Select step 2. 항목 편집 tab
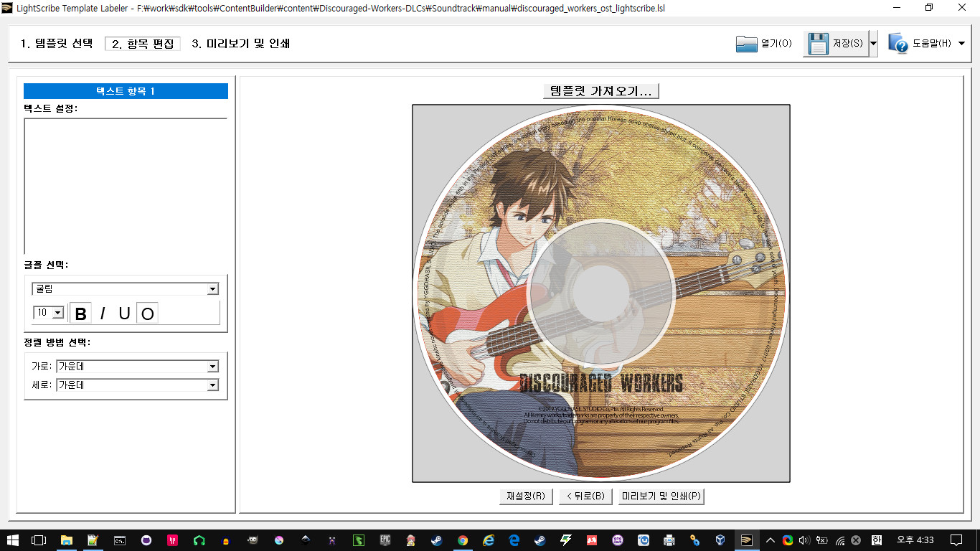Viewport: 980px width, 551px height. [143, 44]
